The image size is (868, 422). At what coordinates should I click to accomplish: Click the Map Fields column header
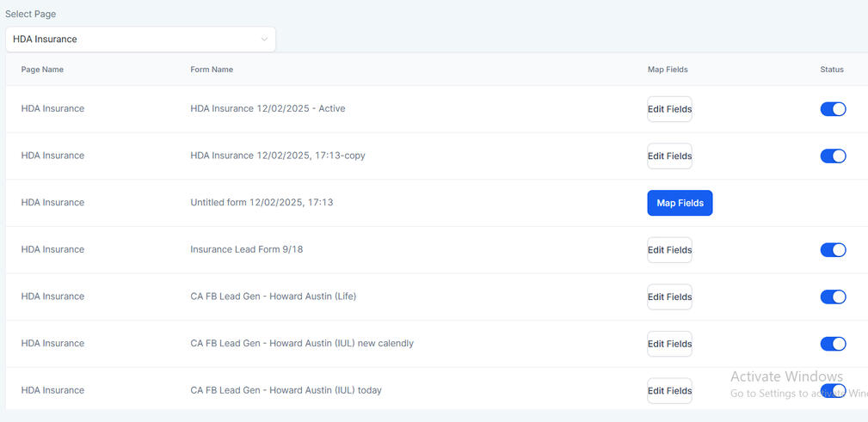[x=668, y=70]
